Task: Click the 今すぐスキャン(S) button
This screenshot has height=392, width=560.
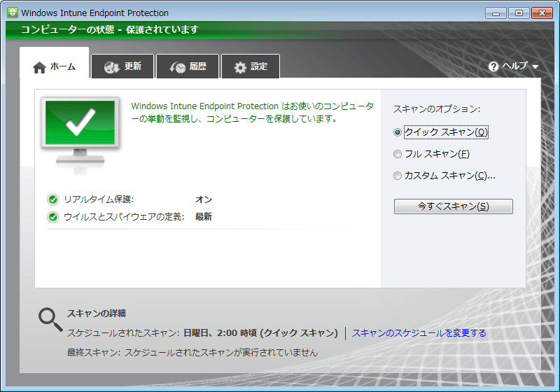Action: pyautogui.click(x=453, y=206)
